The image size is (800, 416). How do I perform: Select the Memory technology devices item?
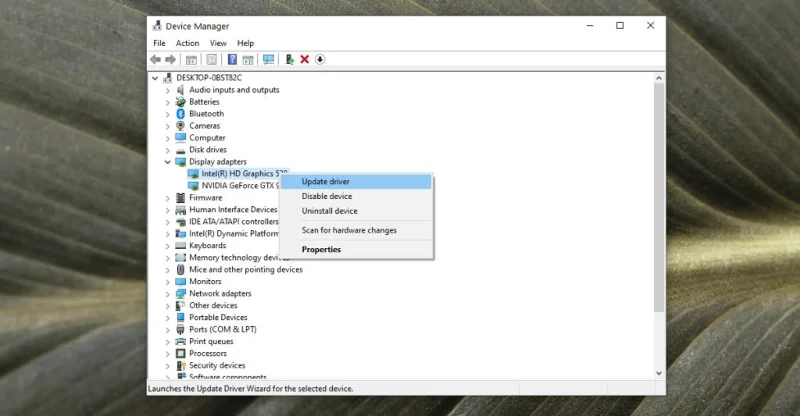click(239, 258)
